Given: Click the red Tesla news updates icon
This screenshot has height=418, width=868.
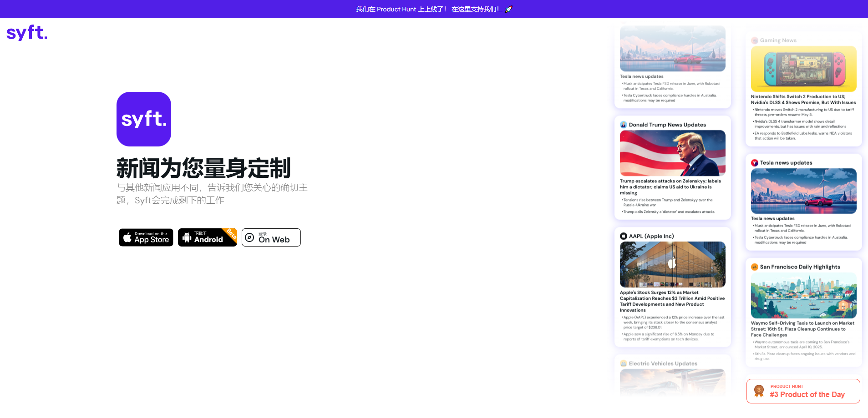Looking at the screenshot, I should tap(755, 163).
